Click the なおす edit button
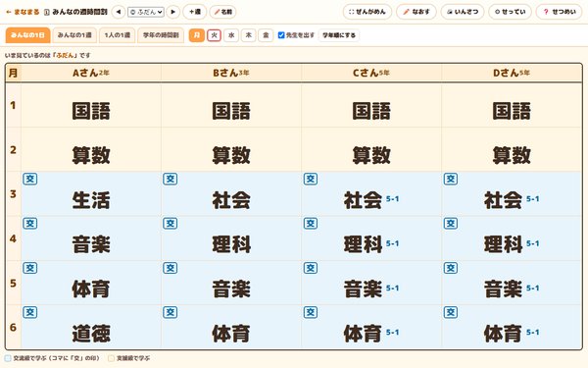588x368 pixels. [416, 12]
